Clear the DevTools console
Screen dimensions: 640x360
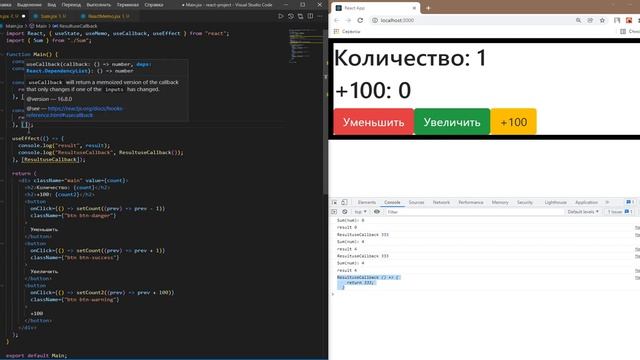(x=345, y=212)
